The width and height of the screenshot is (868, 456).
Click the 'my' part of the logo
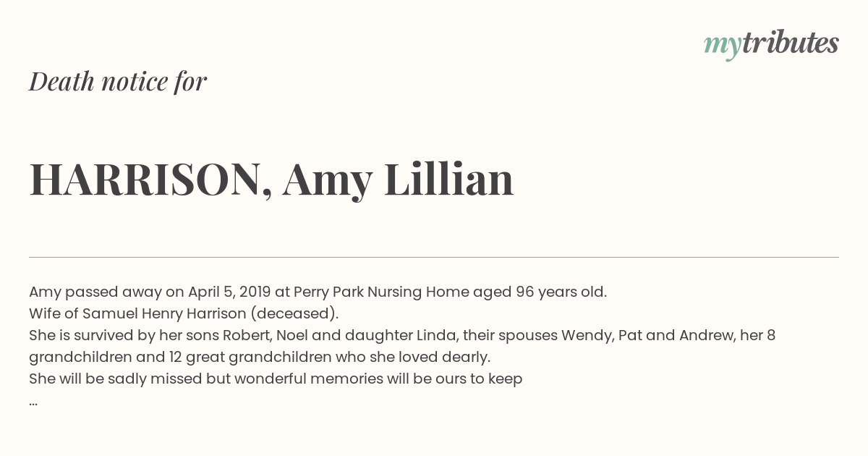click(722, 46)
